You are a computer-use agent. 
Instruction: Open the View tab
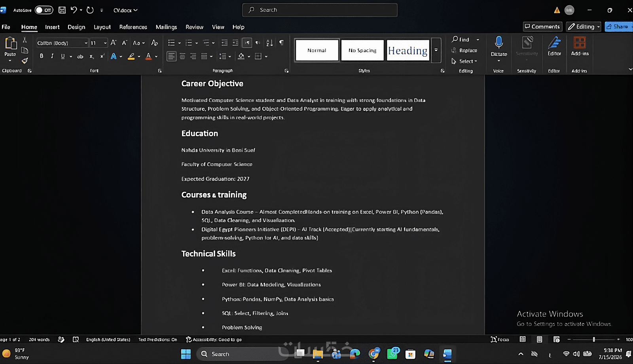click(218, 27)
